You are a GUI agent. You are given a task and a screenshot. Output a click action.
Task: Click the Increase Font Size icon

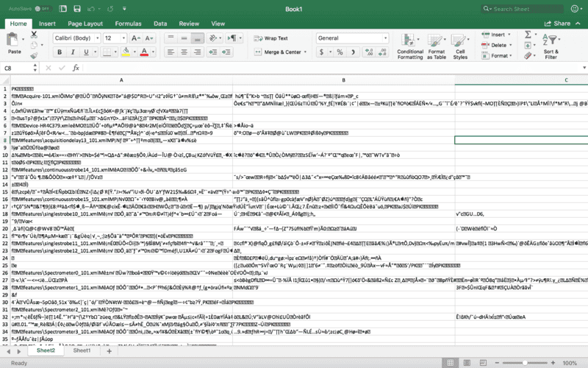coord(135,38)
